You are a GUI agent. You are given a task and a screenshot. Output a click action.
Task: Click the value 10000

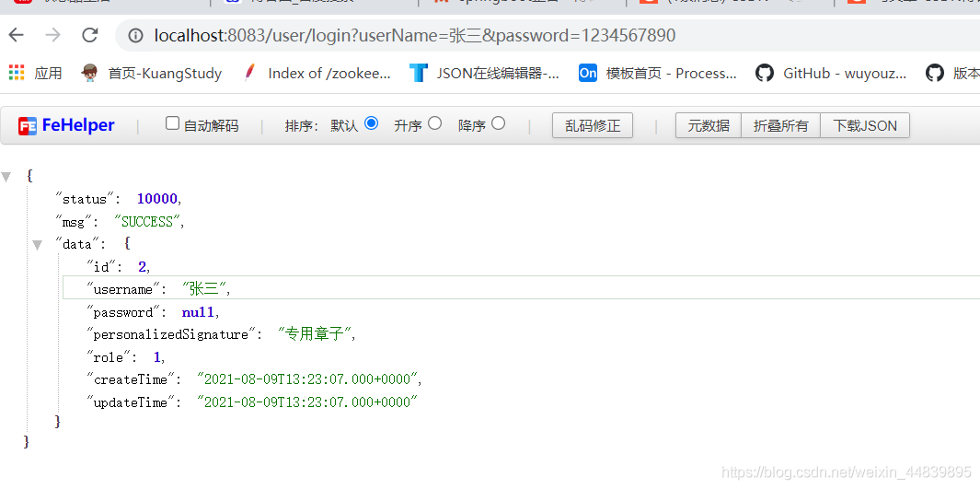point(156,200)
